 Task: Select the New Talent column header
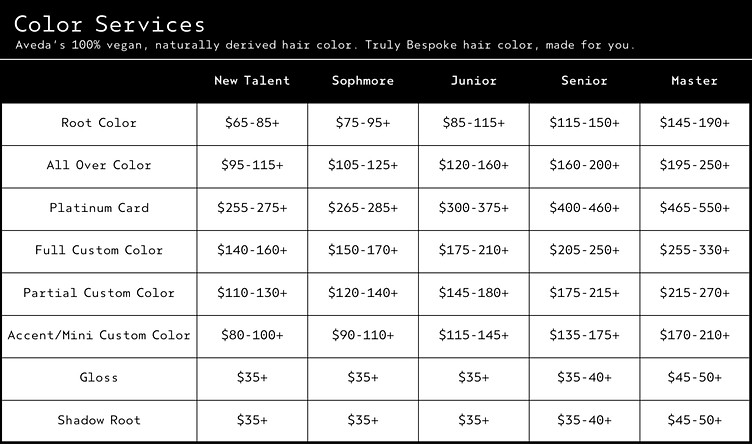(252, 81)
